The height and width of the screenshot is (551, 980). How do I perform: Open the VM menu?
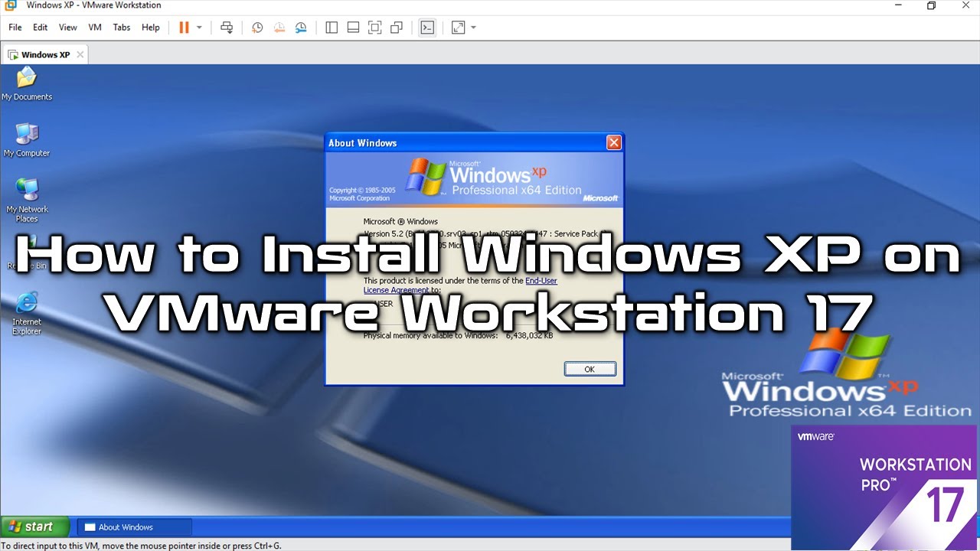click(x=95, y=28)
